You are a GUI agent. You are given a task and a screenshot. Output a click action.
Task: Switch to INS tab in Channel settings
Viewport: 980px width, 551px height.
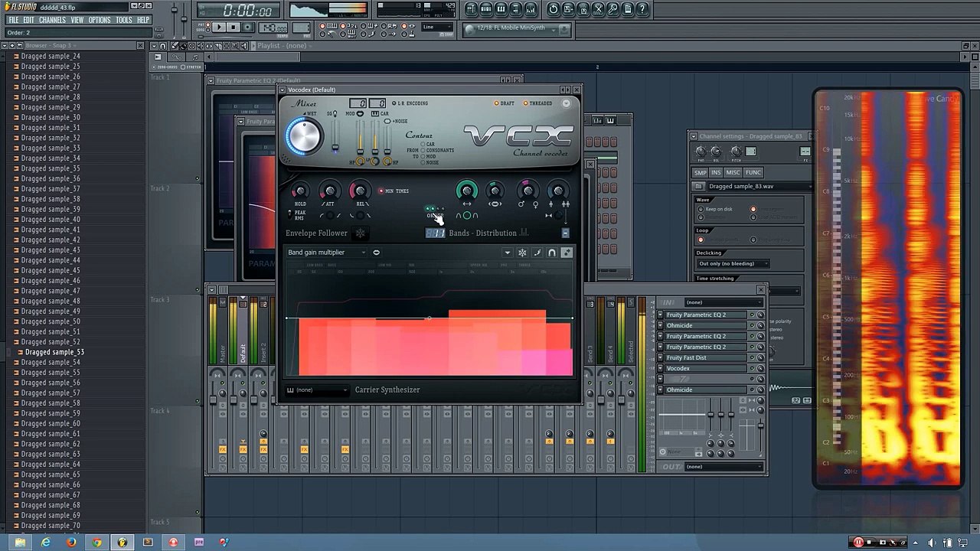click(x=716, y=173)
